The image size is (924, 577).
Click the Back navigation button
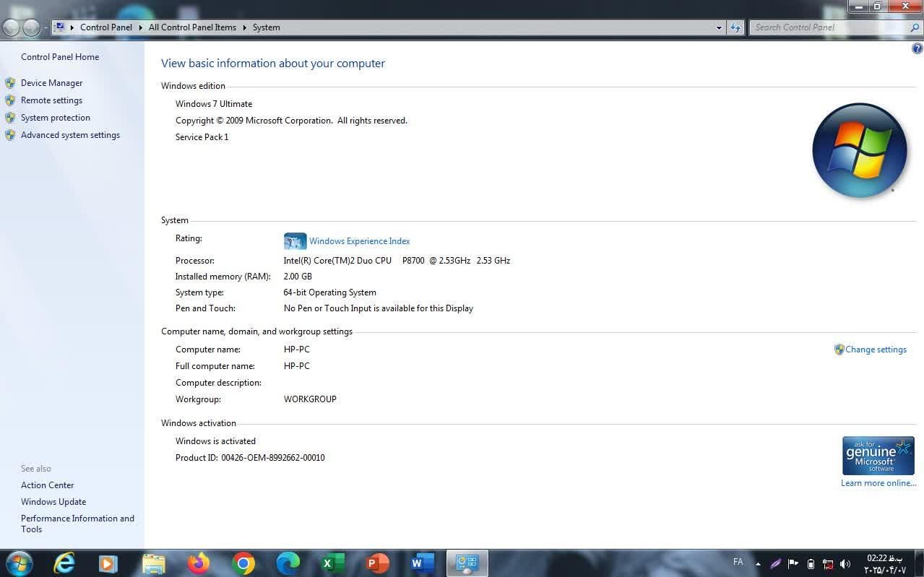click(x=11, y=27)
